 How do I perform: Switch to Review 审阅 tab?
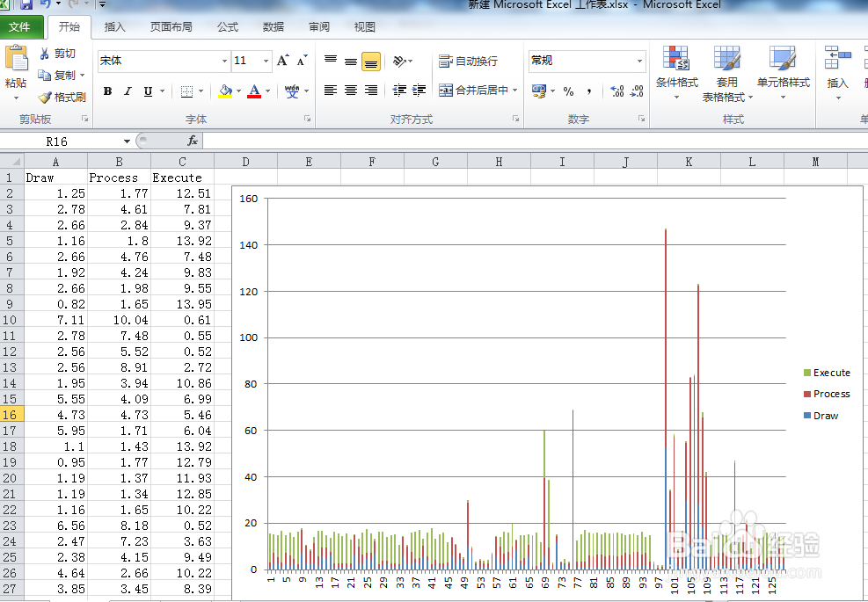point(319,26)
